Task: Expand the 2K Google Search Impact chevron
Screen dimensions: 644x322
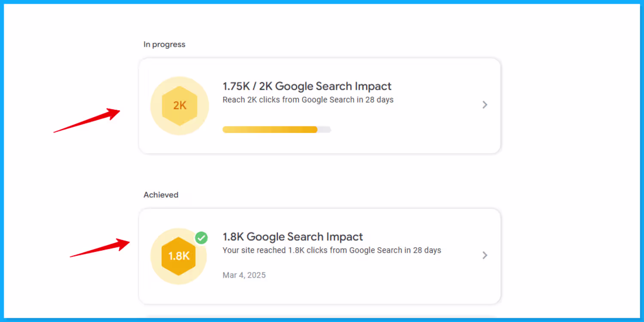Action: tap(485, 104)
